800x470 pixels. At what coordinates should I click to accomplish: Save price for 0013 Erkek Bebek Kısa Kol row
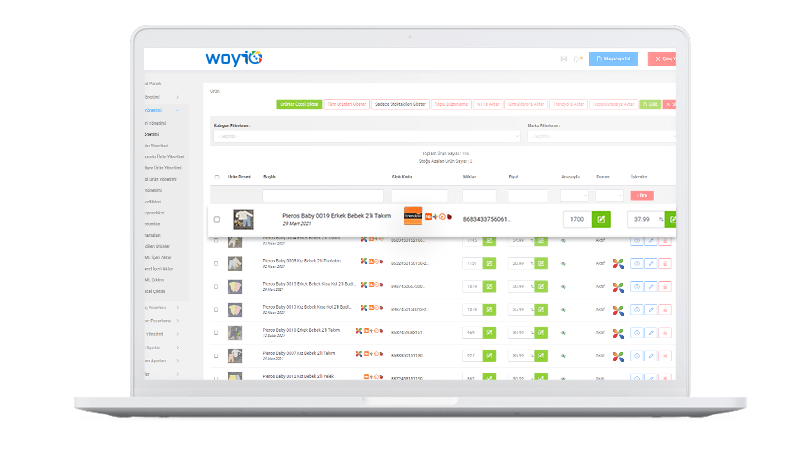tap(541, 287)
